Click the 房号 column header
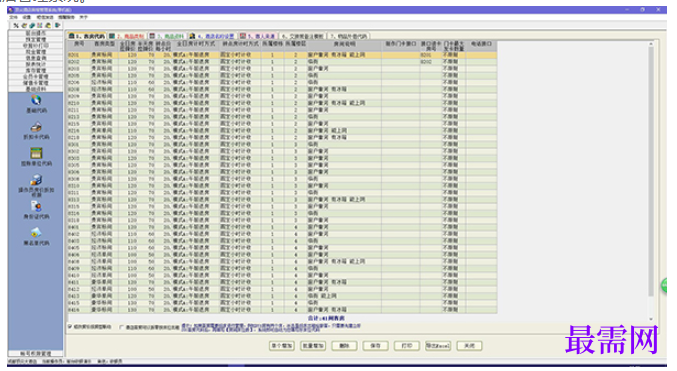The height and width of the screenshot is (371, 677). coord(79,46)
